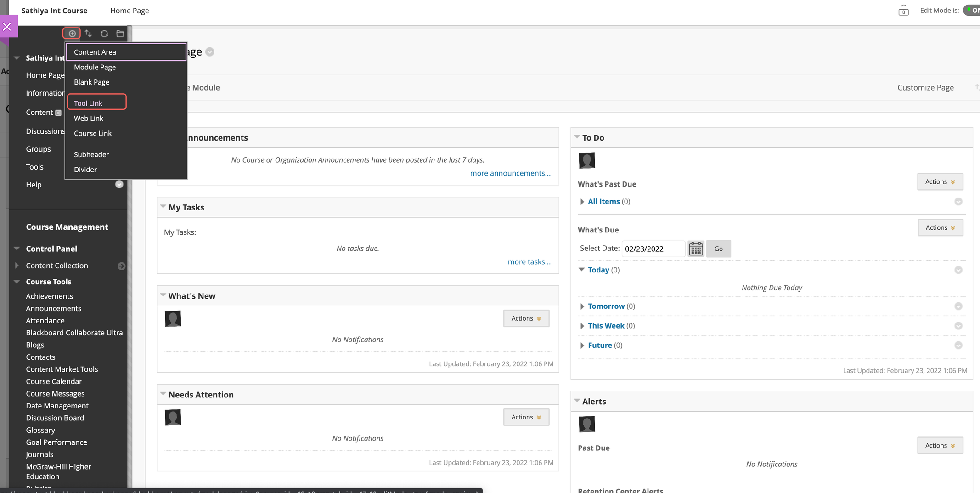Click the avatar in To Do module

pos(587,161)
